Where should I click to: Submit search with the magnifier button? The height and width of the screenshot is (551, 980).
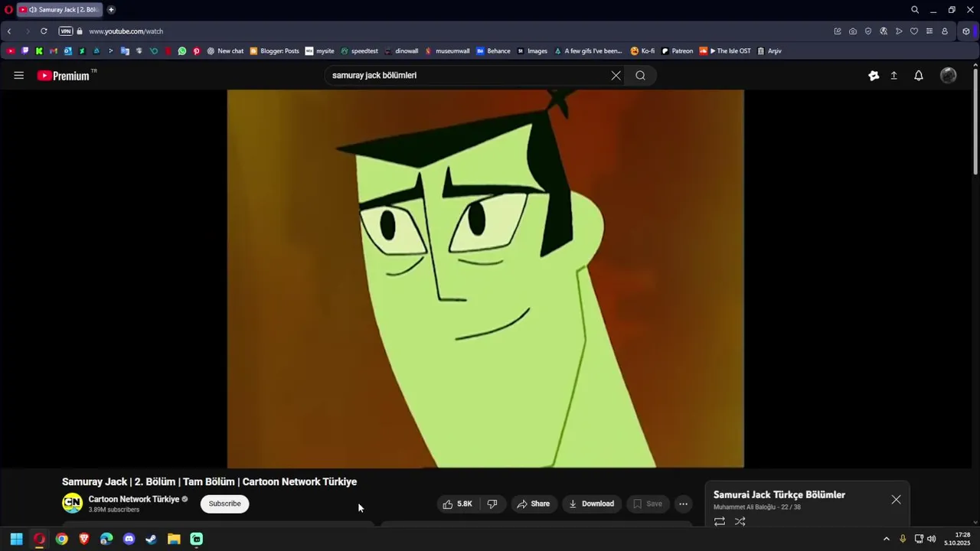click(640, 75)
